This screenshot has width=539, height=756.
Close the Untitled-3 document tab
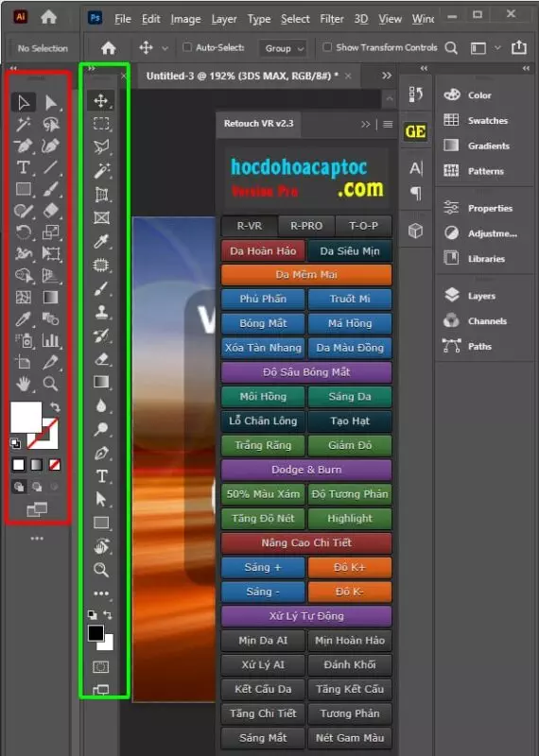click(x=348, y=76)
